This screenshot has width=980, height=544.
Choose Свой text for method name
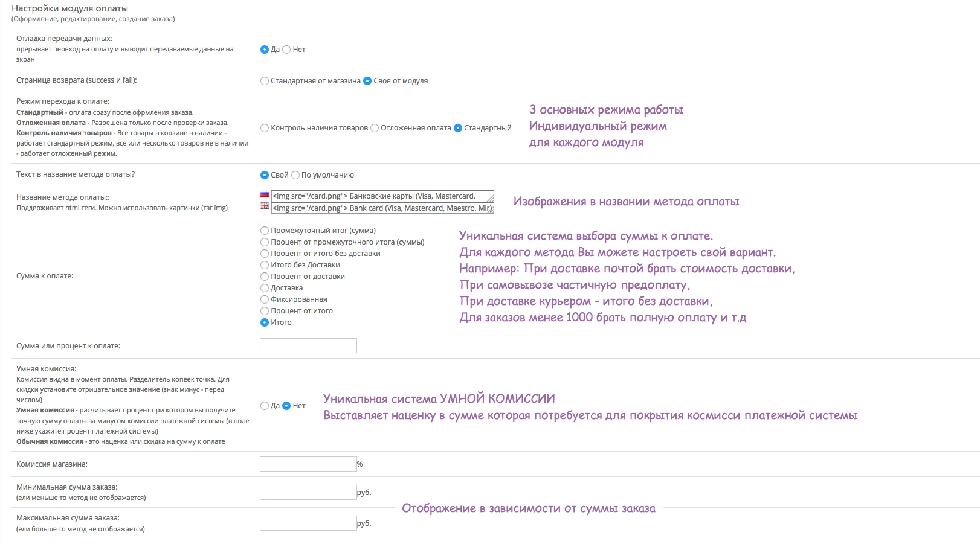click(264, 175)
